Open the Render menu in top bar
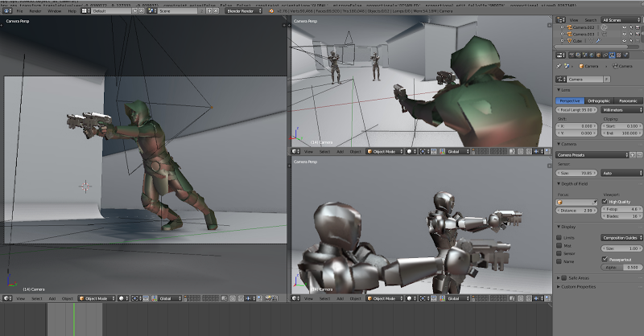 [x=35, y=12]
